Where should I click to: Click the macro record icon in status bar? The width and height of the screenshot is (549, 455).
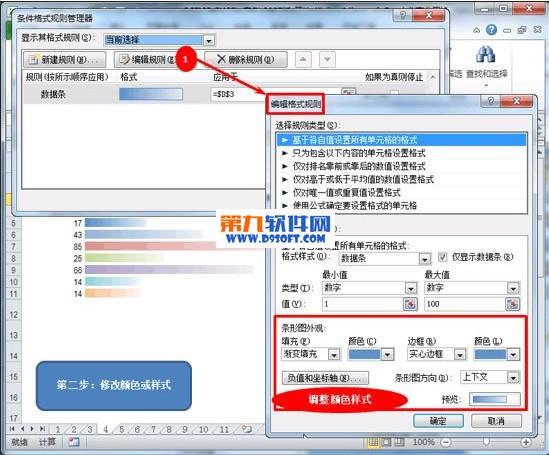click(x=74, y=442)
